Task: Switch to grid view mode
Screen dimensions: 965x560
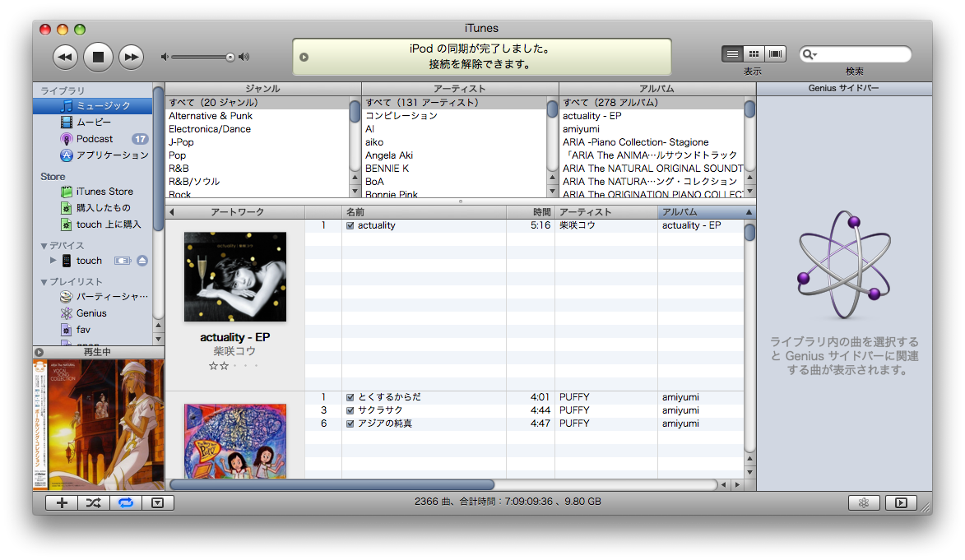Action: coord(754,54)
